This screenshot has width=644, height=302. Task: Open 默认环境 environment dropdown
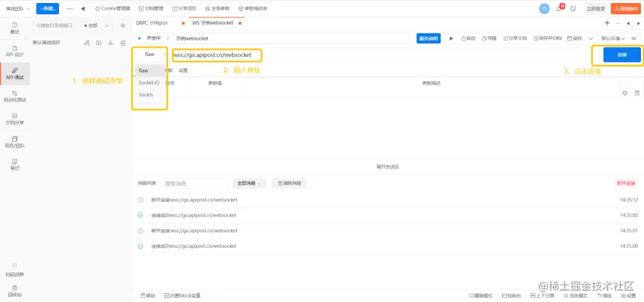pos(613,38)
